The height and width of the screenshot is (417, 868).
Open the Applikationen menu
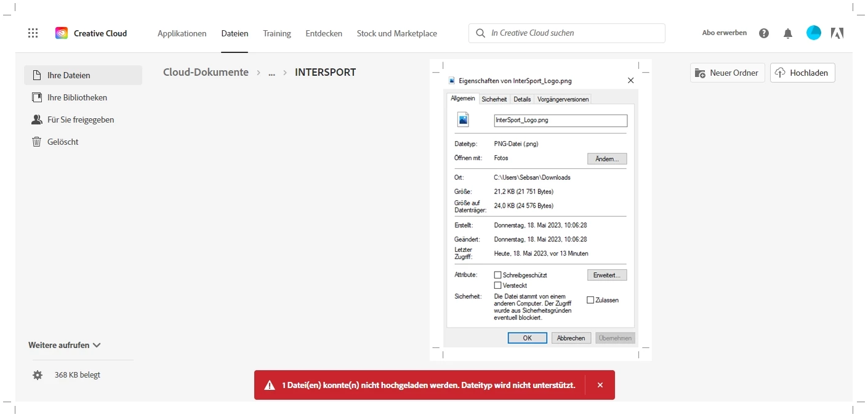tap(182, 33)
